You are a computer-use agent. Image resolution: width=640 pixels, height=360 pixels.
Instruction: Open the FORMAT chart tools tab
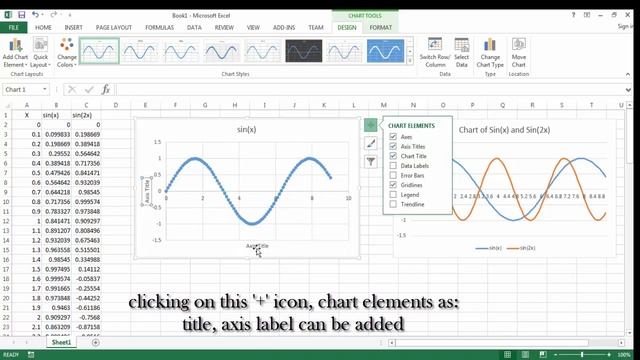tap(380, 27)
